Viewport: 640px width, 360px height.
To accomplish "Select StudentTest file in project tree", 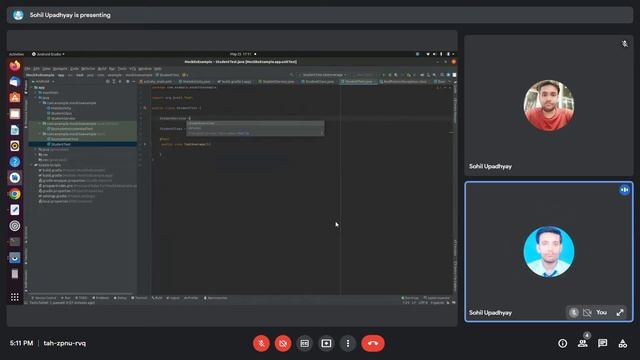I will pos(60,144).
